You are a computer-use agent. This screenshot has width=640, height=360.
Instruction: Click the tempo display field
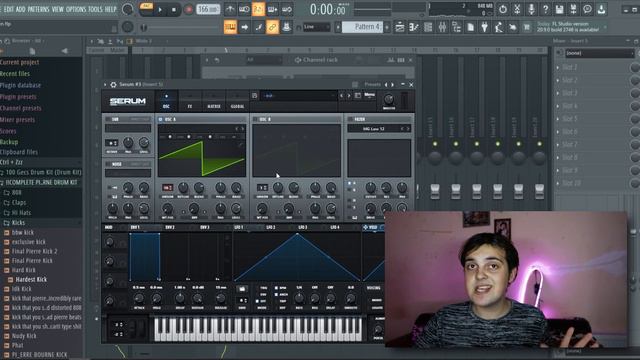[208, 9]
